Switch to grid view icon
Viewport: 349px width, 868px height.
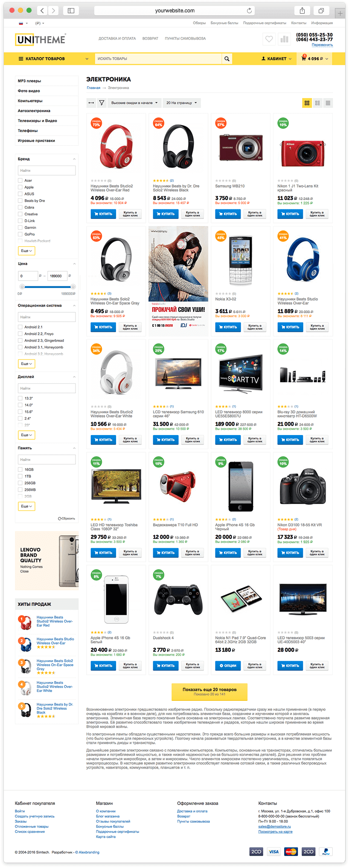pos(307,103)
